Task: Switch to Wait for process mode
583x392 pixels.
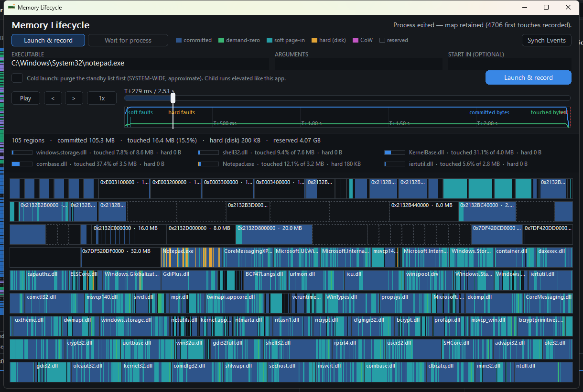Action: tap(128, 40)
